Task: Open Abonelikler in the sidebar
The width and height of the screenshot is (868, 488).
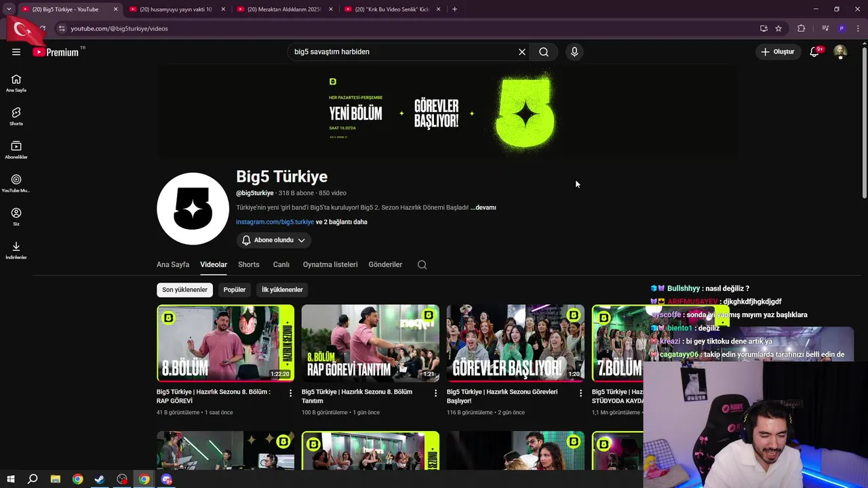Action: [x=16, y=150]
